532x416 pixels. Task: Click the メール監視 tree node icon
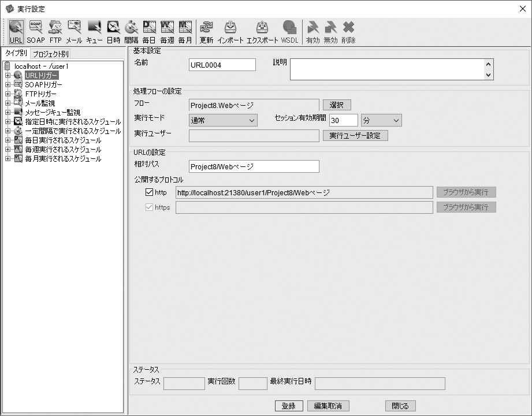18,103
